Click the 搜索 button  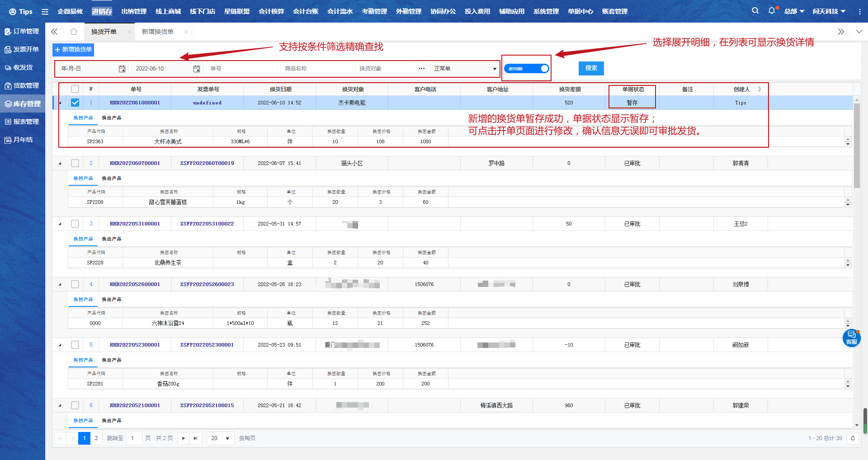click(591, 68)
